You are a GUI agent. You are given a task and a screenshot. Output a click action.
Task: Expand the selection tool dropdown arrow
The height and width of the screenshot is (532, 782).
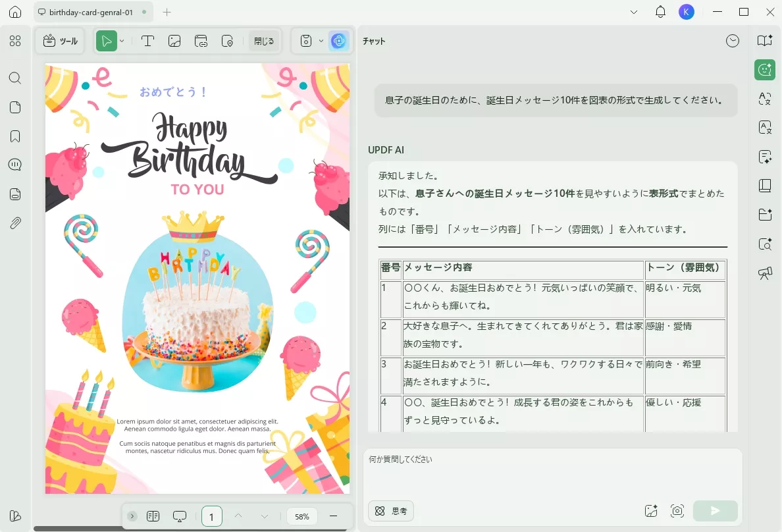[121, 41]
